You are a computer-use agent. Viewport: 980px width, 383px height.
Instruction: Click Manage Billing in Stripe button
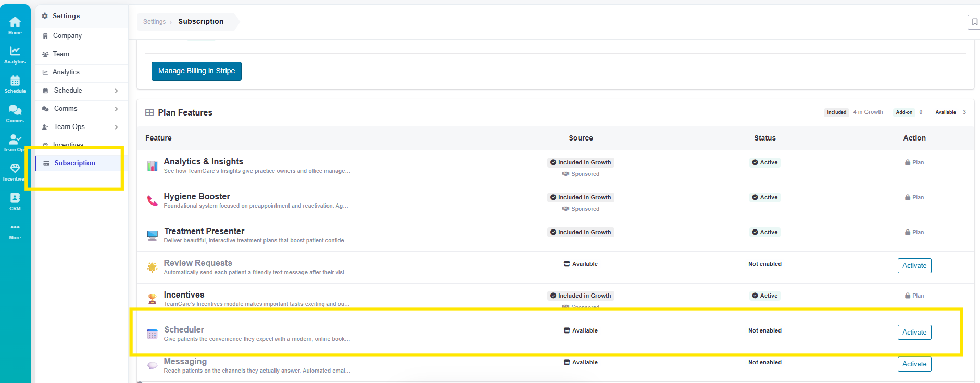tap(196, 71)
